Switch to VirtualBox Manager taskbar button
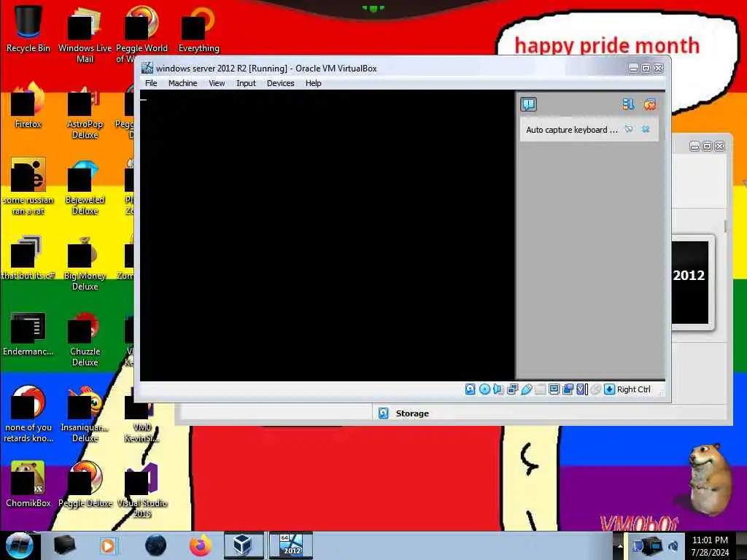747x560 pixels. point(243,545)
